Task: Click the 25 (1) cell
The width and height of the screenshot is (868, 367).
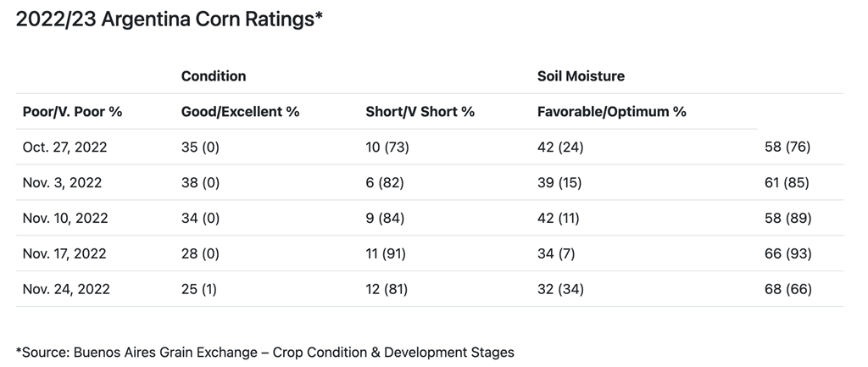Action: [199, 290]
